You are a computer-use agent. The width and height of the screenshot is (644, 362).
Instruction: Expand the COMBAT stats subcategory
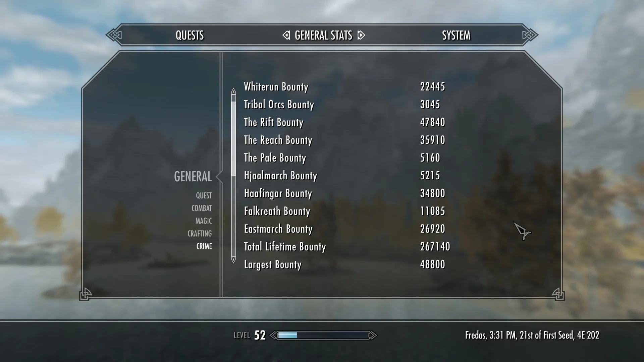pyautogui.click(x=202, y=208)
